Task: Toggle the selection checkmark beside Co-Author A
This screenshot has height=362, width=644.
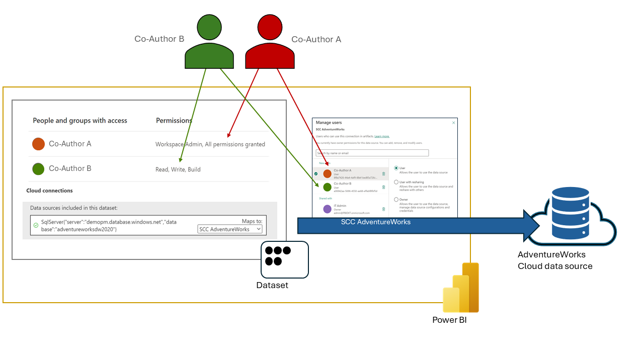Action: (x=315, y=173)
